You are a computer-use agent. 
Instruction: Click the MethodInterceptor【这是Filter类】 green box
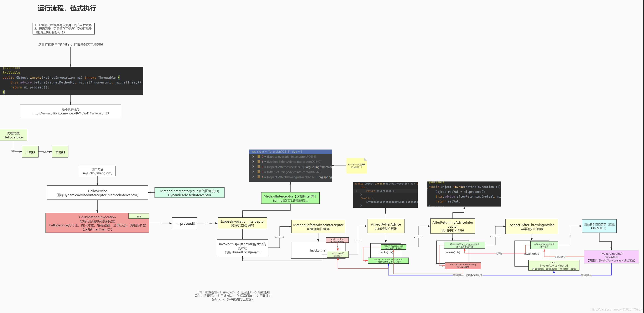tap(290, 198)
